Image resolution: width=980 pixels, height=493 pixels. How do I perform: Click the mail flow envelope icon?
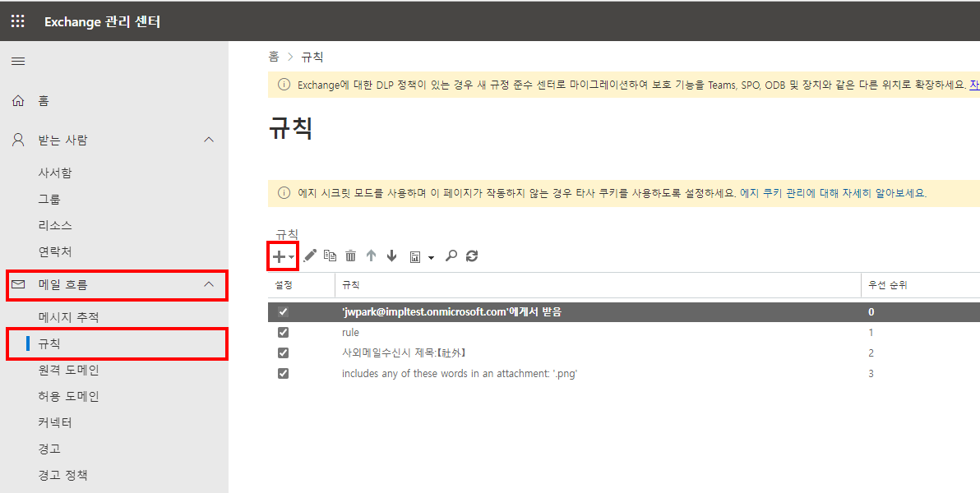click(x=18, y=284)
